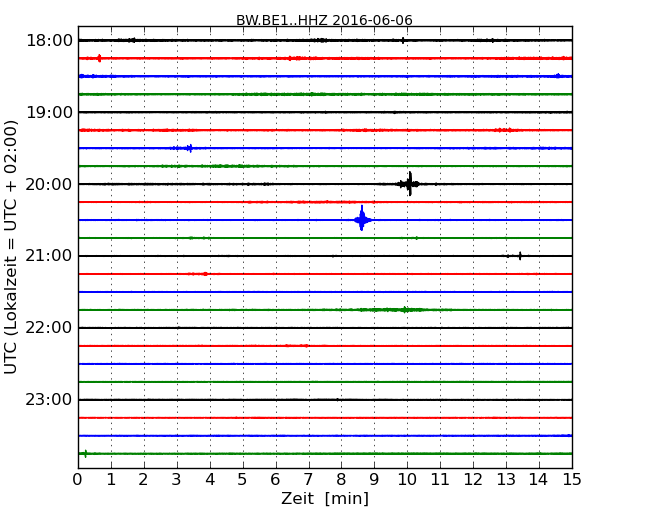Click the 21:00 time label
The image size is (650, 520).
point(49,256)
